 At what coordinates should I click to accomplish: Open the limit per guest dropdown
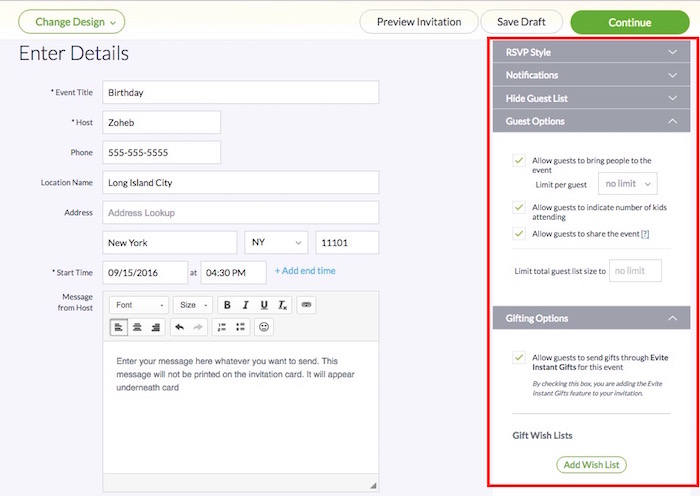[627, 183]
